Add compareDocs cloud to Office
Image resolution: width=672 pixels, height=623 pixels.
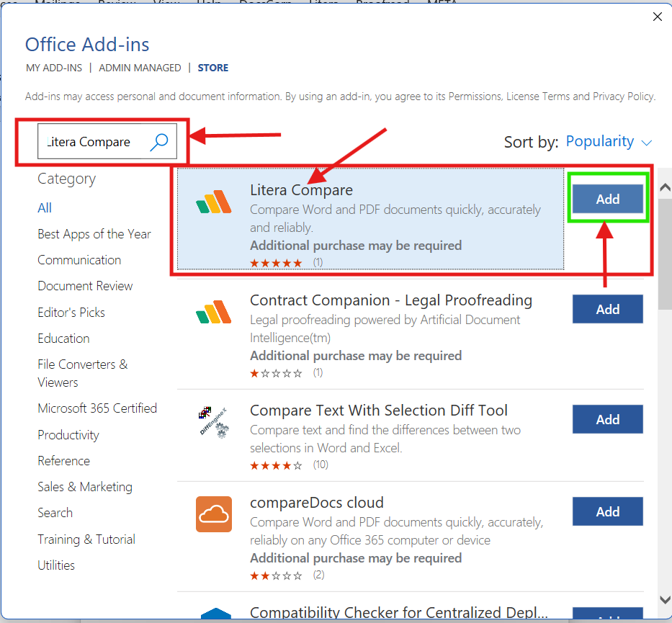tap(607, 511)
